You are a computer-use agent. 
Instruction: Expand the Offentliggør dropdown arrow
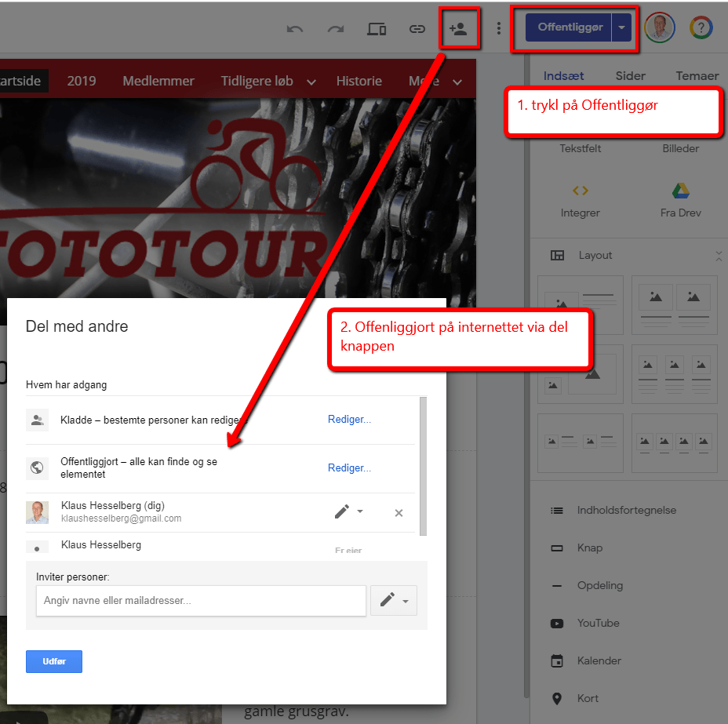621,27
